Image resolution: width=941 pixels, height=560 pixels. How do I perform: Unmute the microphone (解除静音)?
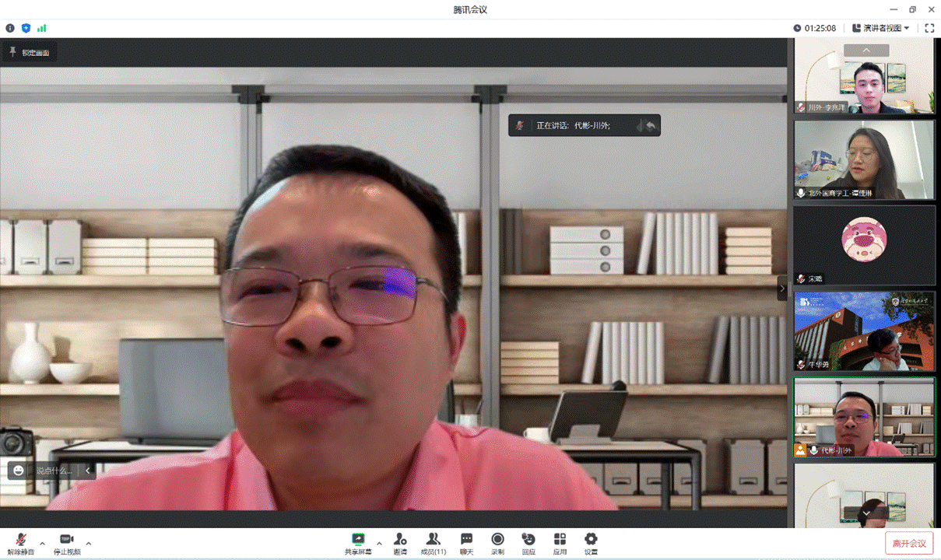21,544
